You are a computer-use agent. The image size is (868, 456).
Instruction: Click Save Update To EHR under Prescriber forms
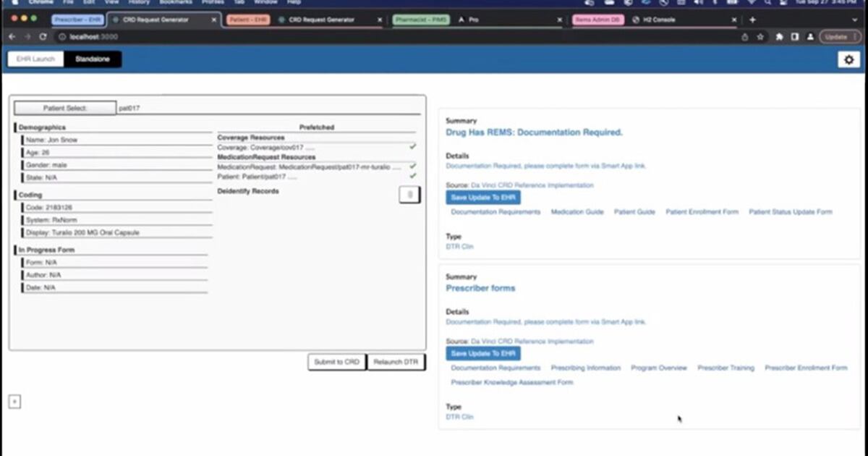click(x=483, y=353)
